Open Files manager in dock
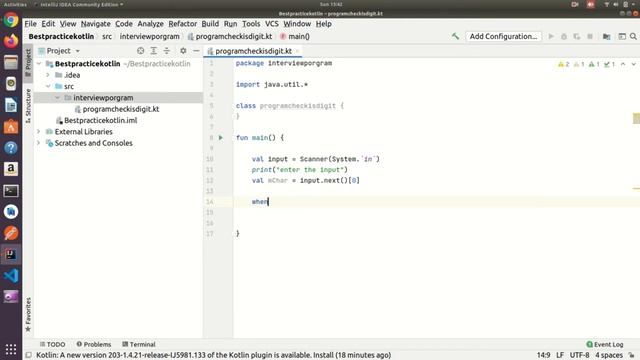Image resolution: width=640 pixels, height=360 pixels. (x=11, y=62)
